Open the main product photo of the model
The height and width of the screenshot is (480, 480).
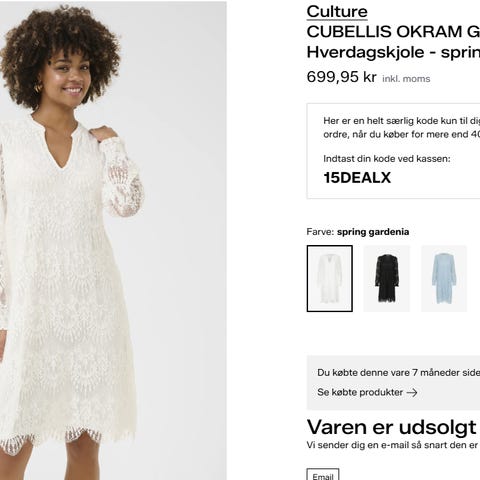coord(113,241)
